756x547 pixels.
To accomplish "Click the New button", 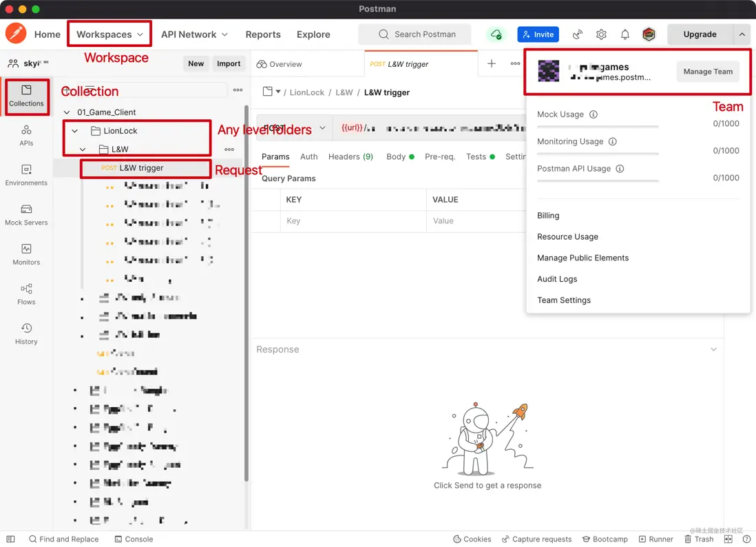I will coord(196,63).
